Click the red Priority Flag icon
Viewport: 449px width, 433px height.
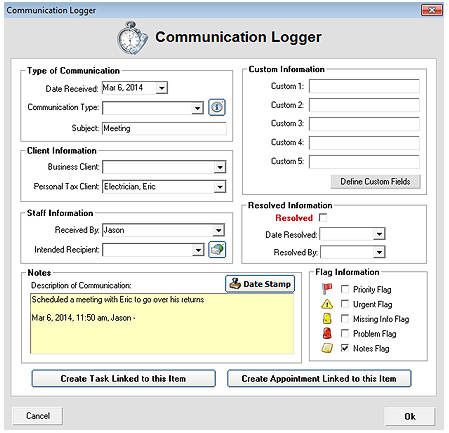[x=327, y=288]
